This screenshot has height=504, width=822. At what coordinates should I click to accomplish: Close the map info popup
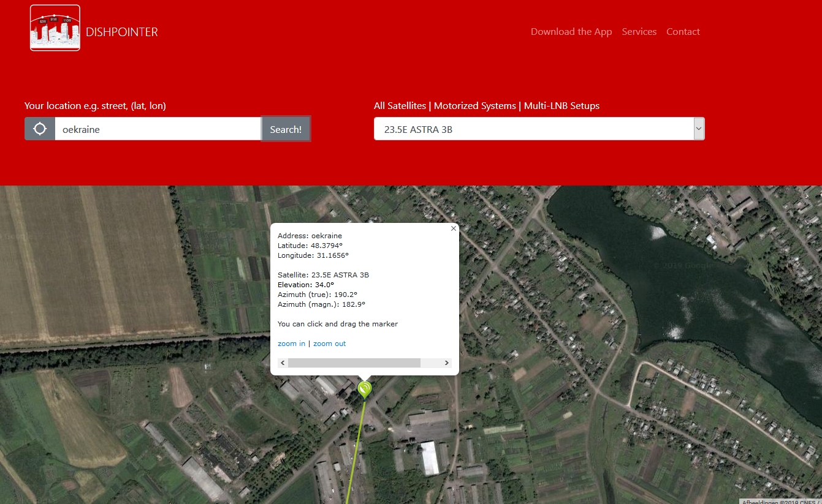pos(454,228)
